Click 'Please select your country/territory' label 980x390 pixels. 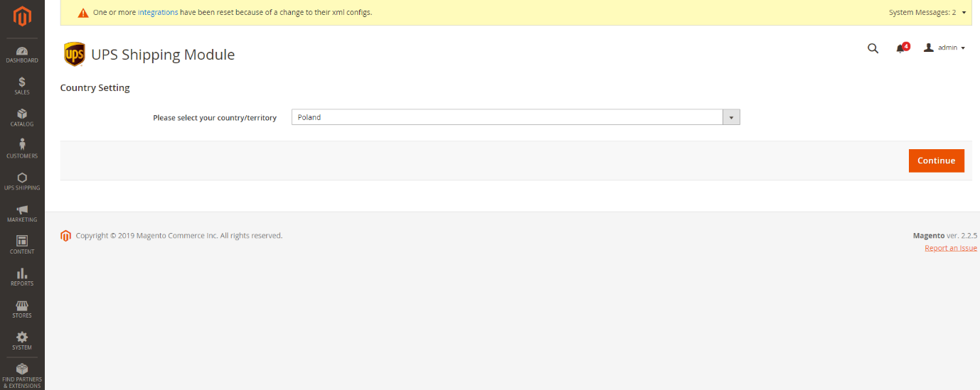(x=215, y=118)
